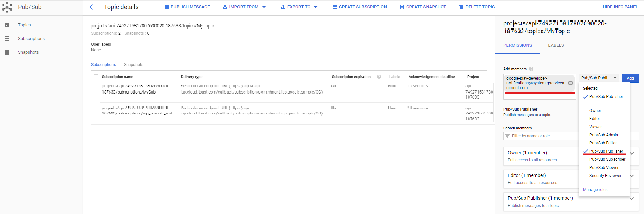Select all subscriptions with header checkbox

pos(96,77)
